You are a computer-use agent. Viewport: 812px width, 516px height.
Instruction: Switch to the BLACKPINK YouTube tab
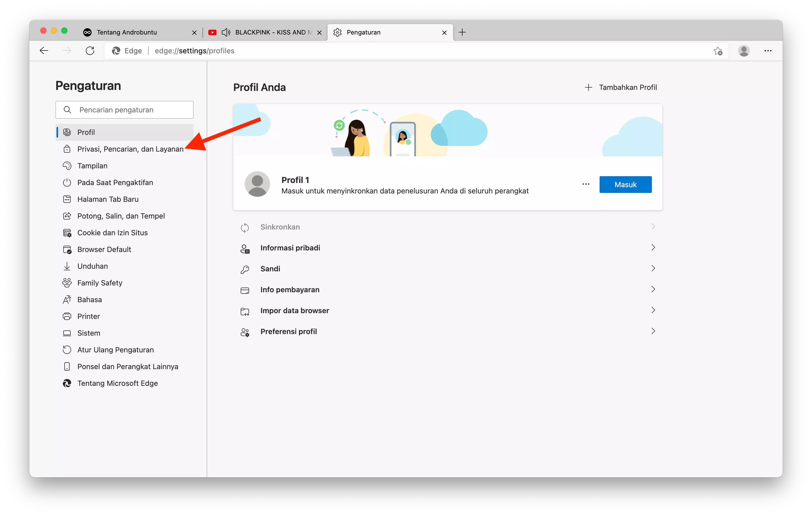tap(266, 32)
